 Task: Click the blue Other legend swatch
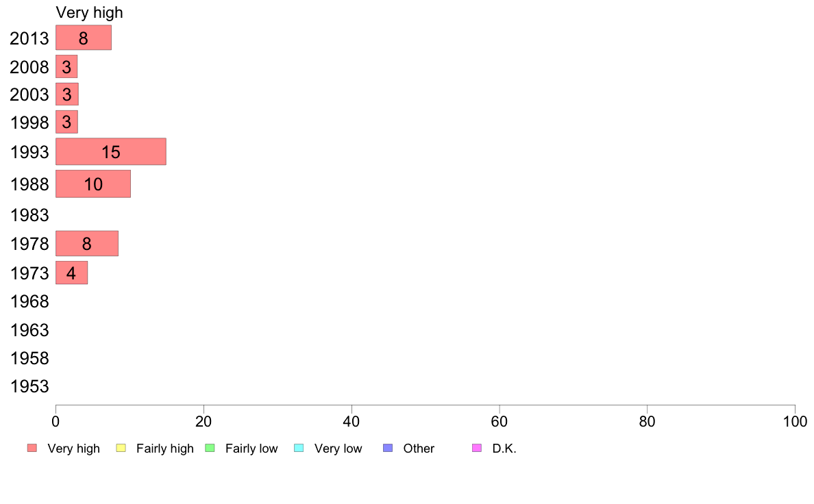pos(388,448)
